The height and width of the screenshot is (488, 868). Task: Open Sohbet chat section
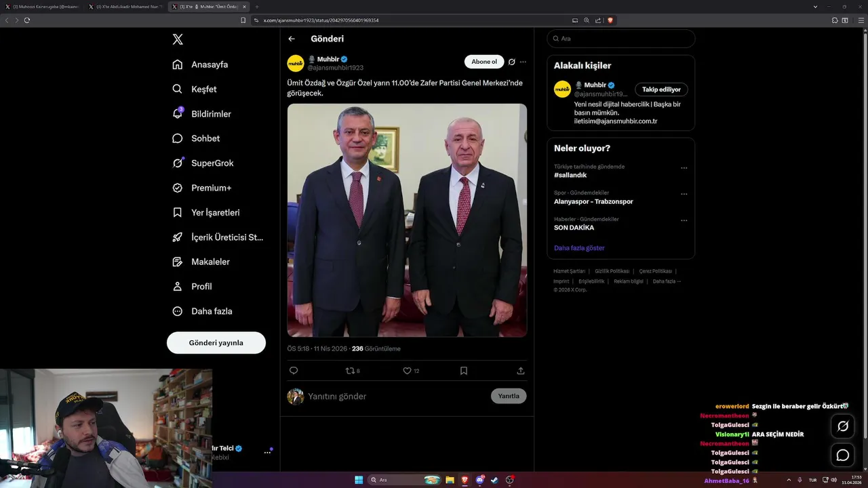[x=196, y=138]
